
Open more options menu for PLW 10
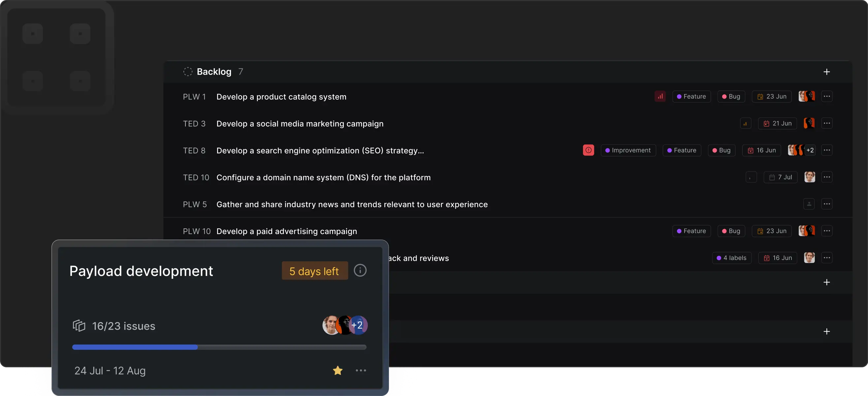(826, 231)
